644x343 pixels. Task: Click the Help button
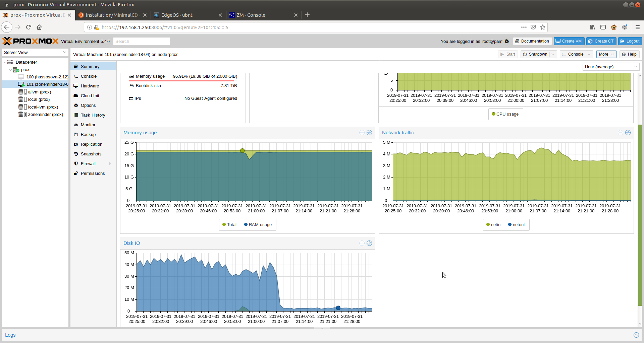tap(629, 54)
